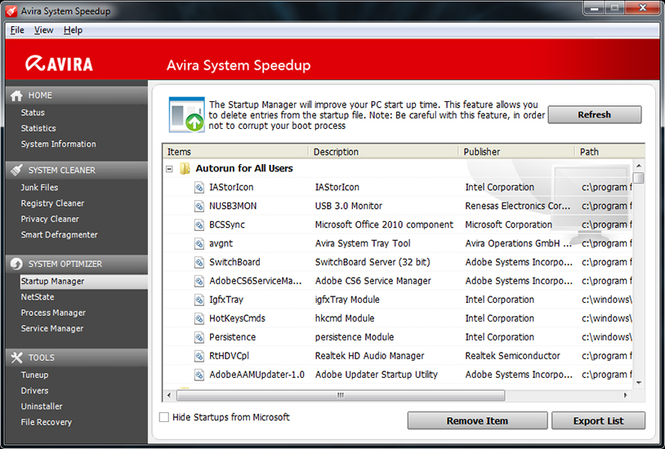Image resolution: width=665 pixels, height=449 pixels.
Task: Sort by the Description column header
Action: click(x=383, y=151)
